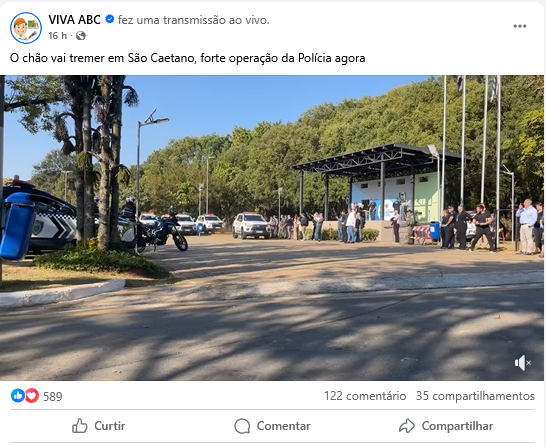The width and height of the screenshot is (546, 447).
Task: Open the 589 reactions count list
Action: pos(53,397)
